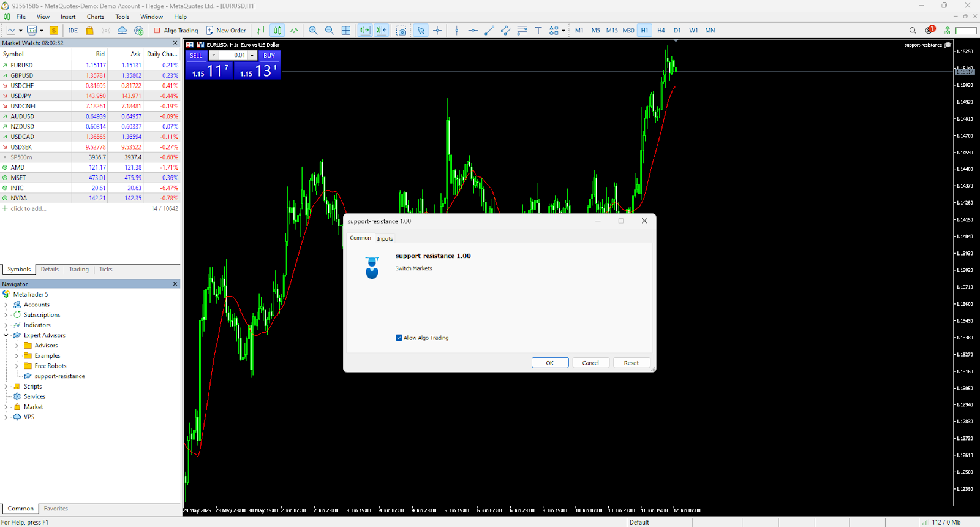Click the New Order button
Viewport: 980px width, 527px height.
[226, 31]
